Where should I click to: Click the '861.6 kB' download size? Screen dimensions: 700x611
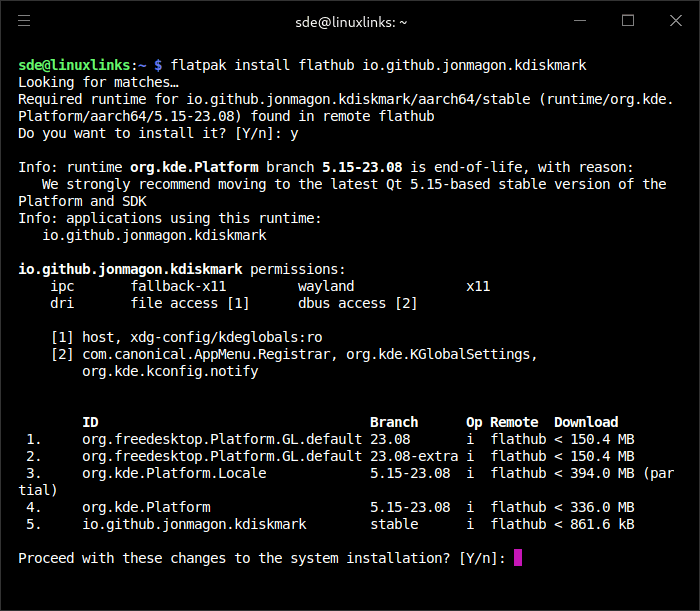pos(602,524)
